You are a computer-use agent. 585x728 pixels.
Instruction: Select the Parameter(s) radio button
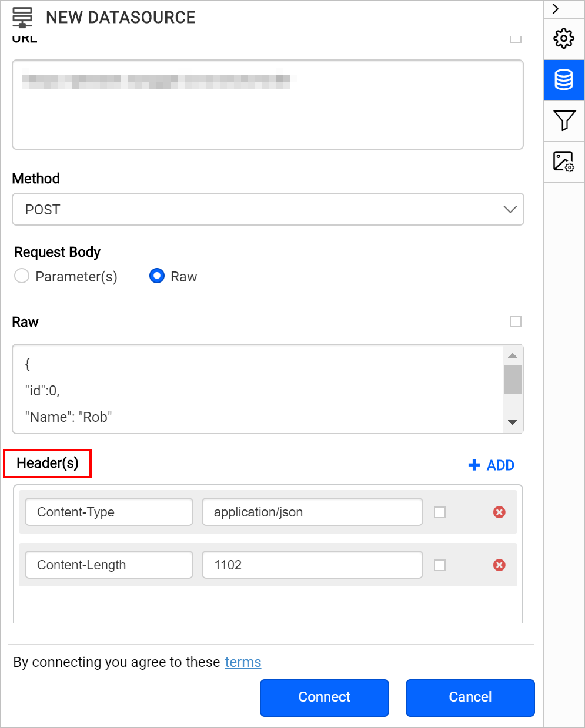pos(21,276)
